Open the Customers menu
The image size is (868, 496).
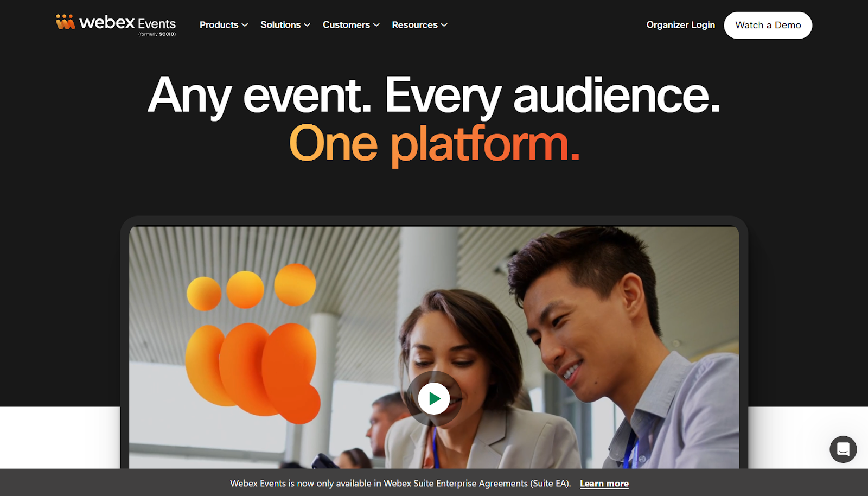[x=346, y=25]
